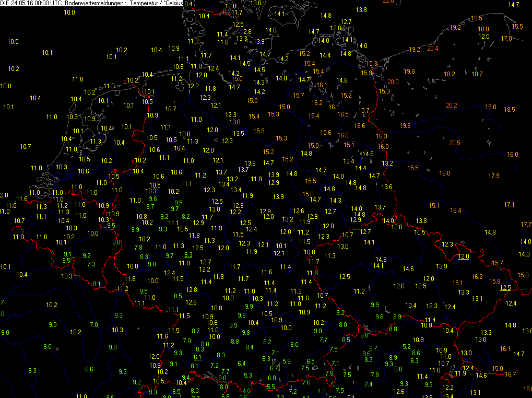Select the orange 16.7 station reading
Image resolution: width=532 pixels, height=398 pixels.
tap(510, 374)
